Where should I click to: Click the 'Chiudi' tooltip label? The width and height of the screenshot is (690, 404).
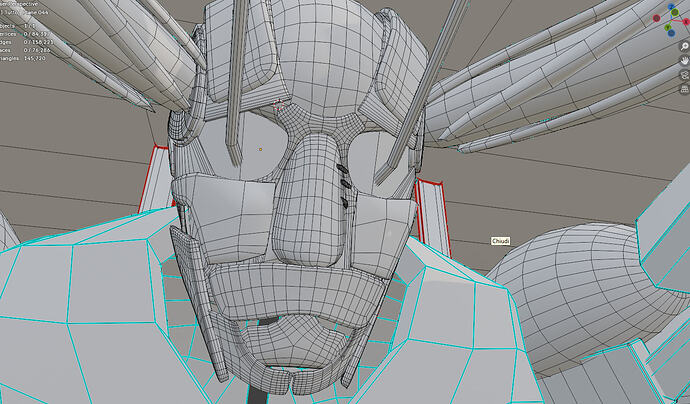[x=500, y=241]
